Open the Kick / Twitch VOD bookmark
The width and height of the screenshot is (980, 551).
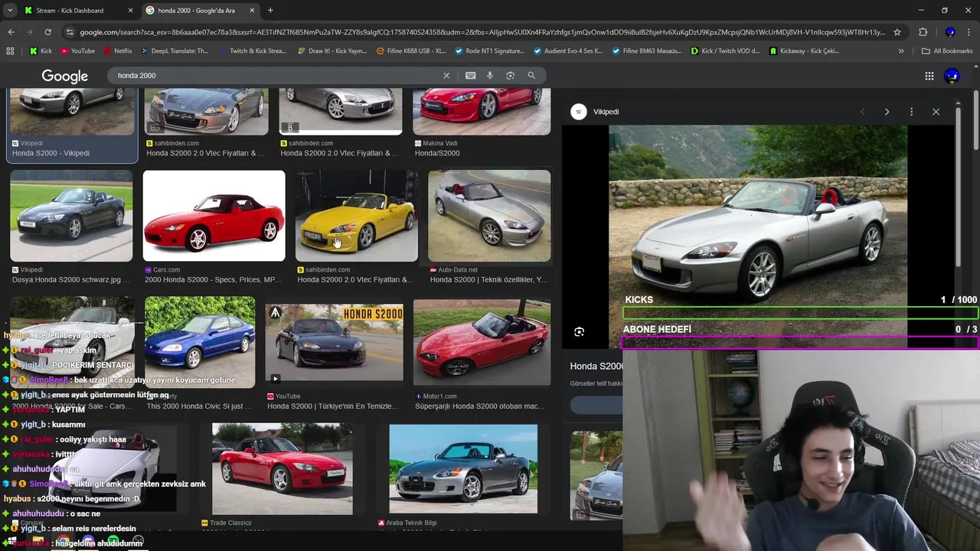click(x=725, y=51)
